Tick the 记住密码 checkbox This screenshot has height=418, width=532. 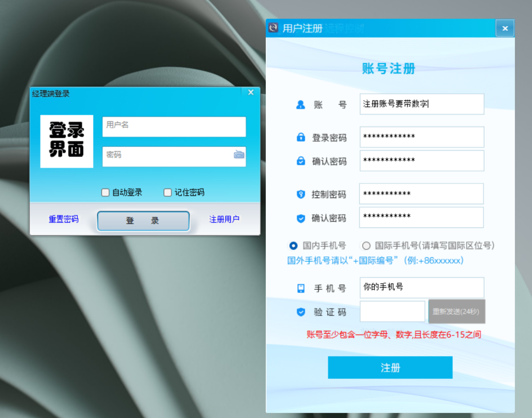click(167, 192)
